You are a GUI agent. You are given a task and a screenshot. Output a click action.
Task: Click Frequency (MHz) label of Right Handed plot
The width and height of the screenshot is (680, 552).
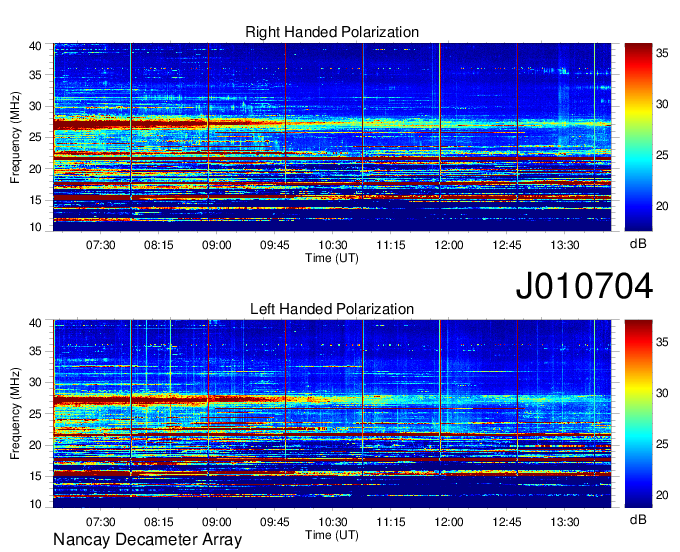[15, 137]
